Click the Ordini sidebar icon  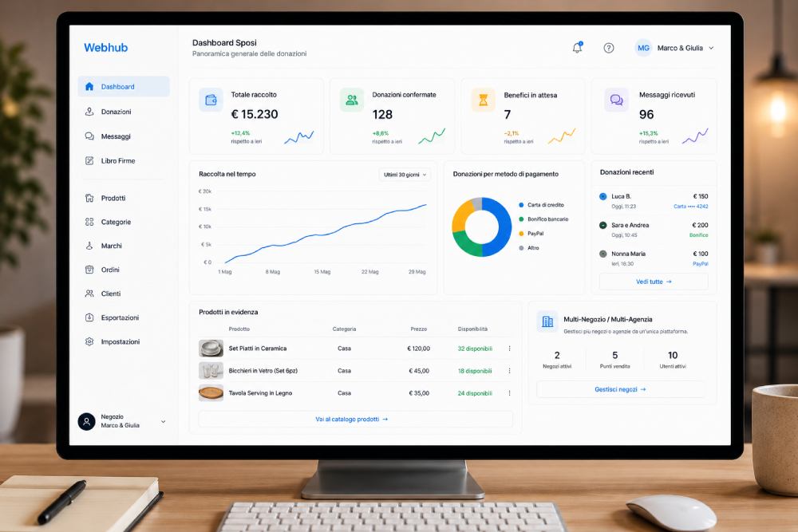[89, 270]
